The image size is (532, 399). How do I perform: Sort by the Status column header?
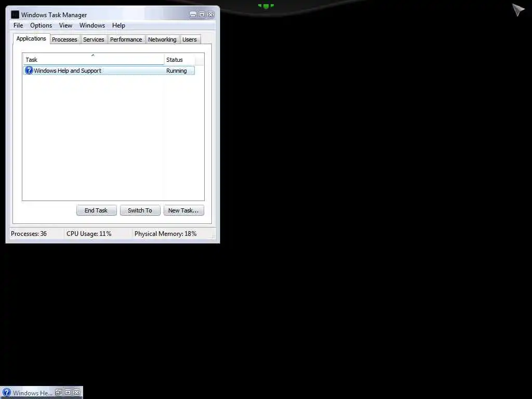pos(179,59)
